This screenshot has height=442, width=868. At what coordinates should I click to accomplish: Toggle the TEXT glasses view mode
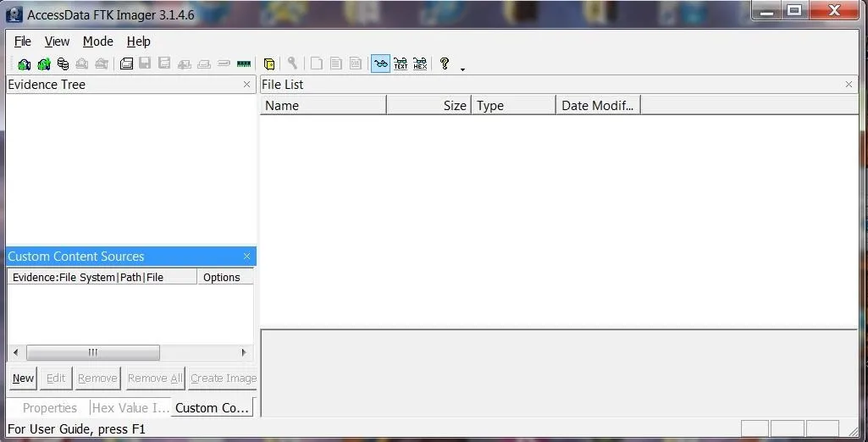pos(401,64)
